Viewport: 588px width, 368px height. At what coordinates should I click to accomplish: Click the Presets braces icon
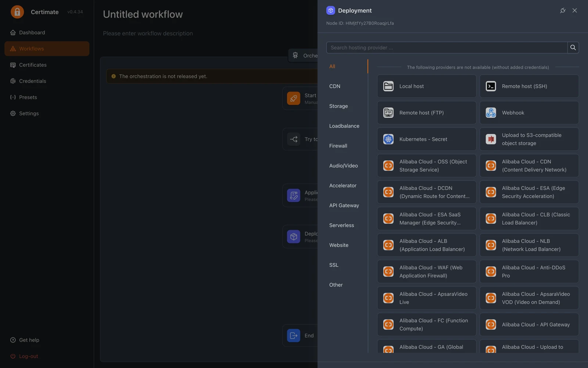13,97
